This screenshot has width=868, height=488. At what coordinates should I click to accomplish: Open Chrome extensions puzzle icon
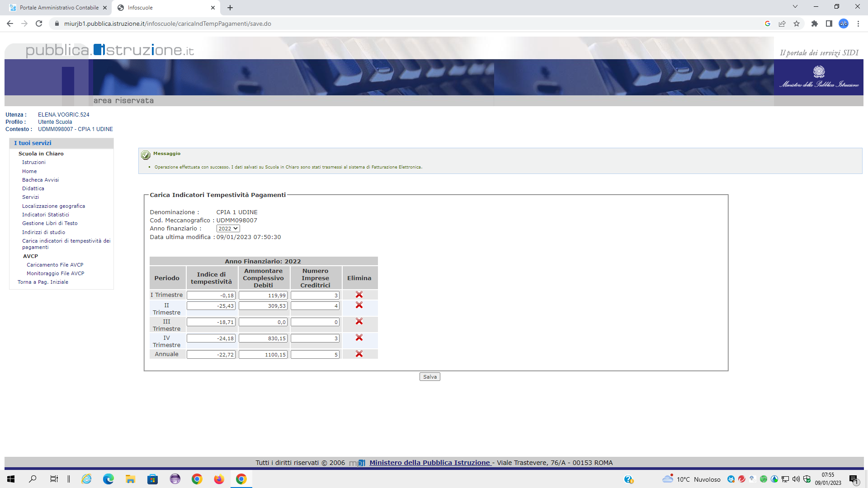(815, 23)
